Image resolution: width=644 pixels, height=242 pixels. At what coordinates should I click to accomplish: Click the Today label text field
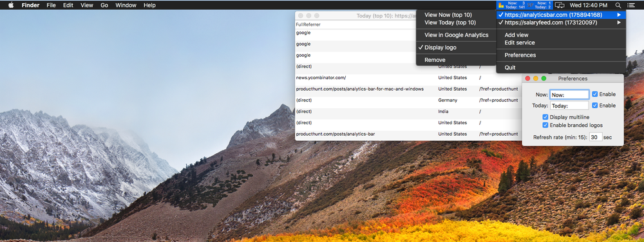tap(569, 106)
